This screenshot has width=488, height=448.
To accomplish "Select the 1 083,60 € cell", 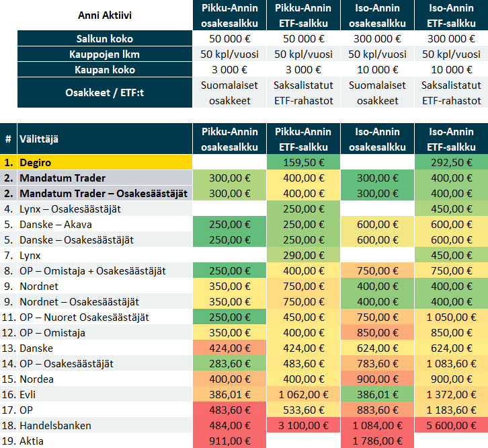I will tap(451, 363).
